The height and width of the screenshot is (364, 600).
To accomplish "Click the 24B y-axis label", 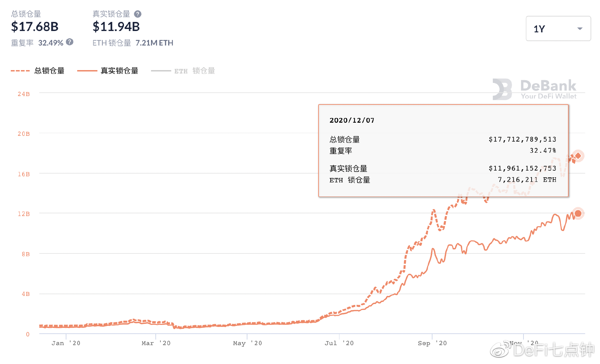I will click(24, 94).
